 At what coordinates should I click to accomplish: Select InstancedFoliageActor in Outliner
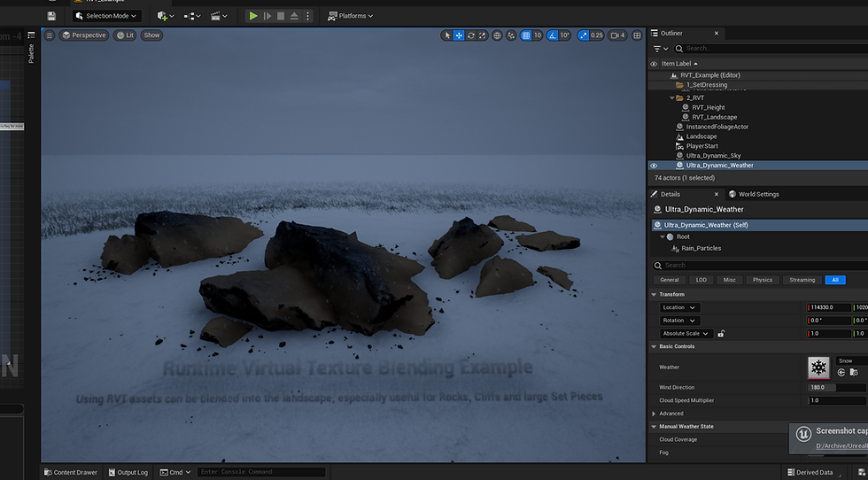tap(717, 127)
